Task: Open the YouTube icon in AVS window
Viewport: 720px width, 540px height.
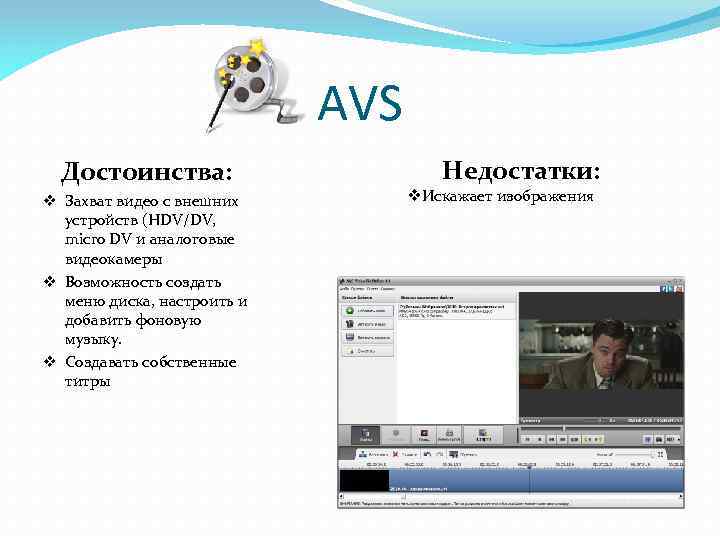Action: pyautogui.click(x=679, y=289)
